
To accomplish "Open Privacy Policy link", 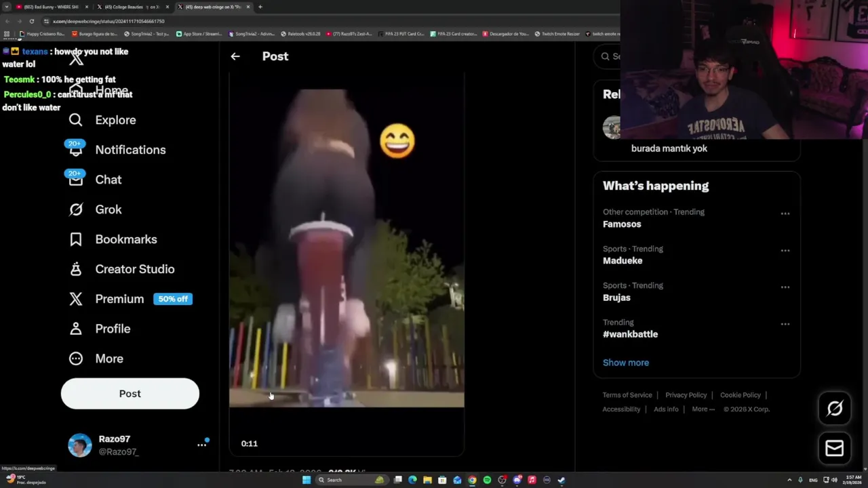I will [x=686, y=395].
